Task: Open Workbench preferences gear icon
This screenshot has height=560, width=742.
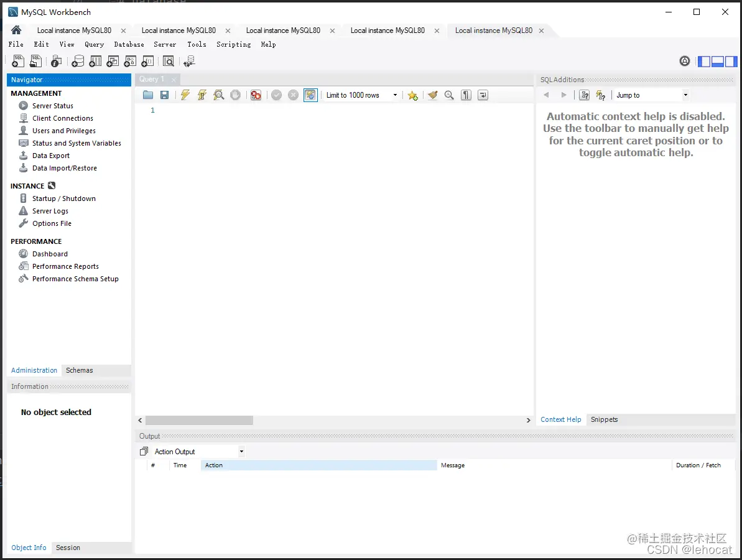Action: pos(684,61)
